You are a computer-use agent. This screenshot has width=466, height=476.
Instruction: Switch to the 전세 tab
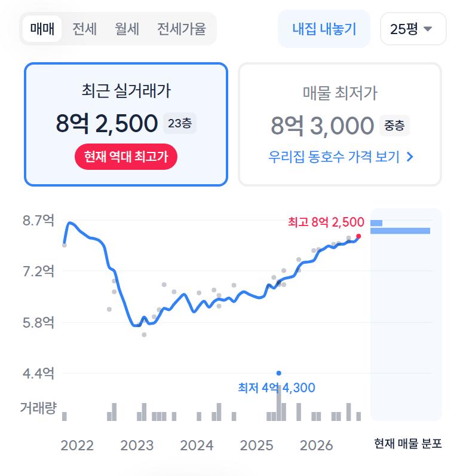pyautogui.click(x=84, y=29)
